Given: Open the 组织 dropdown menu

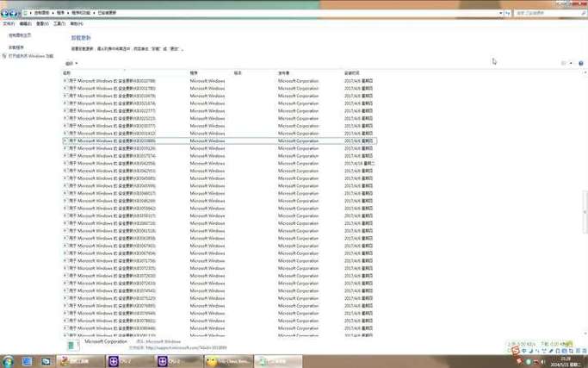Looking at the screenshot, I should point(71,64).
